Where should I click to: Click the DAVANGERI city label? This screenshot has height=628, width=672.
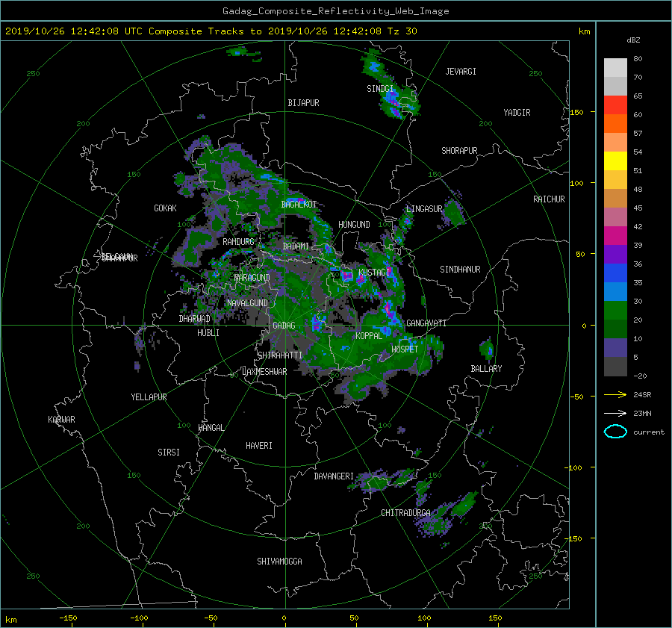tap(334, 476)
